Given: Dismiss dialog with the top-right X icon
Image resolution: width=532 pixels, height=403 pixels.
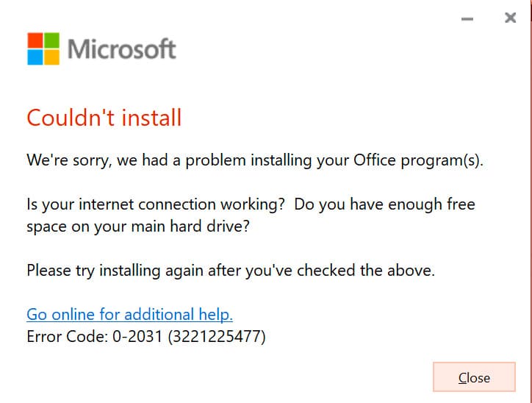Looking at the screenshot, I should pyautogui.click(x=510, y=18).
